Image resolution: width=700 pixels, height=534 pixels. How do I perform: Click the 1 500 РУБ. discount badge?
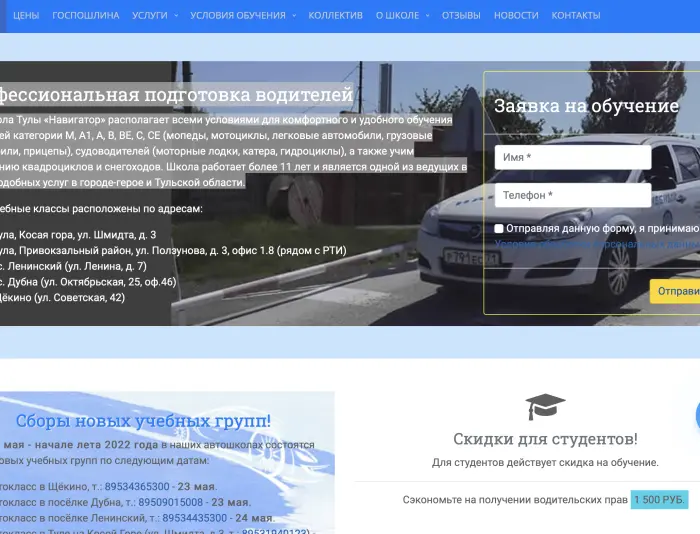[659, 499]
